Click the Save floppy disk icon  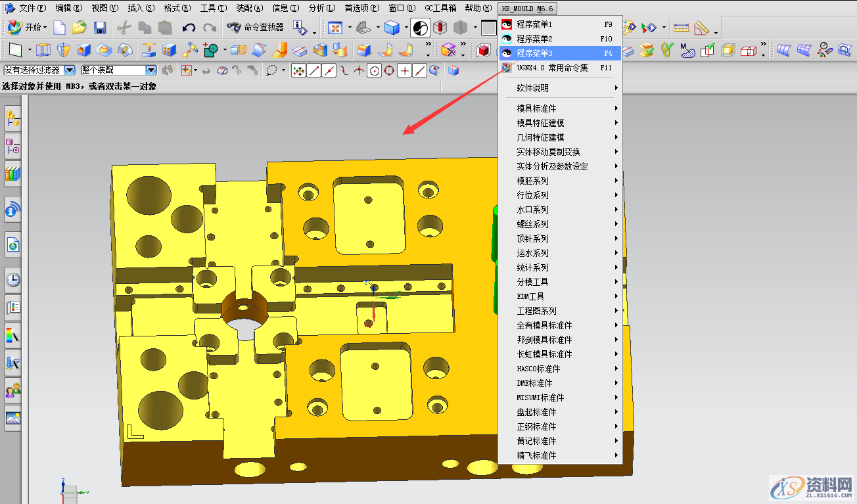100,28
